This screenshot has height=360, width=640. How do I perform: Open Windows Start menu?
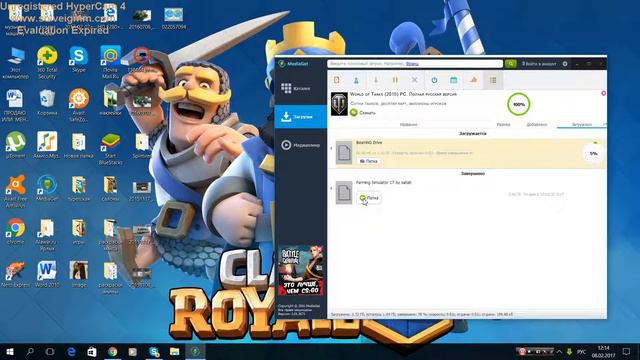click(10, 351)
